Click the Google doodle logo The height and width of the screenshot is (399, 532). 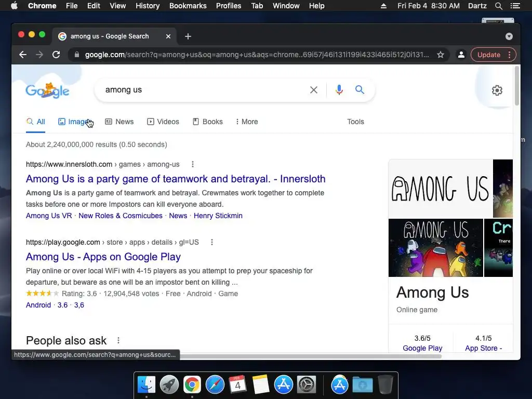tap(47, 90)
